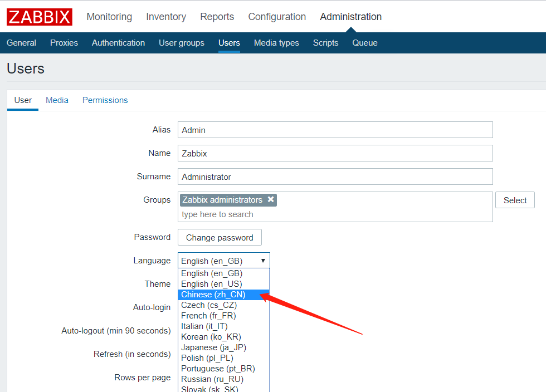The height and width of the screenshot is (392, 546).
Task: Select Italian (it_IT) language
Action: coord(223,326)
